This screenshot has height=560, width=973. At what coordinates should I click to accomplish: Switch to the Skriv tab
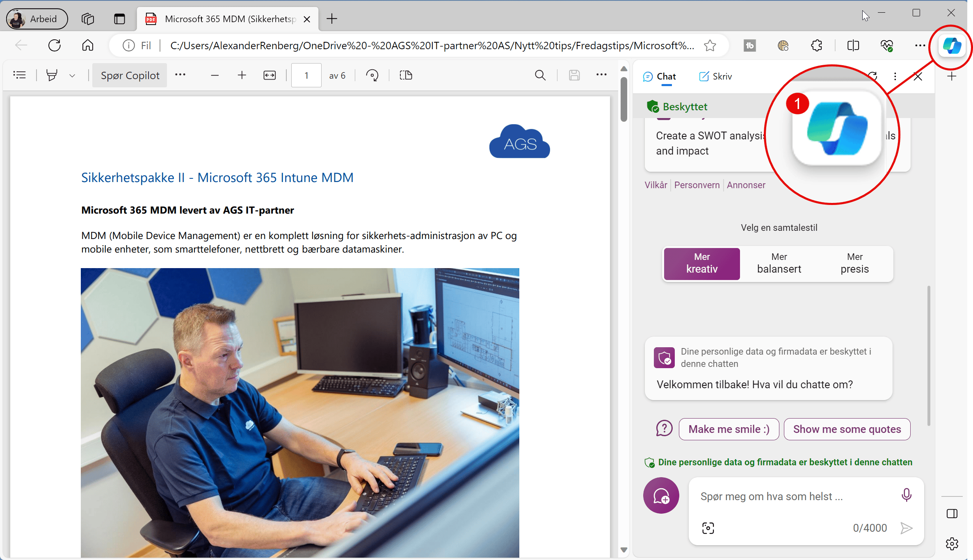click(715, 76)
